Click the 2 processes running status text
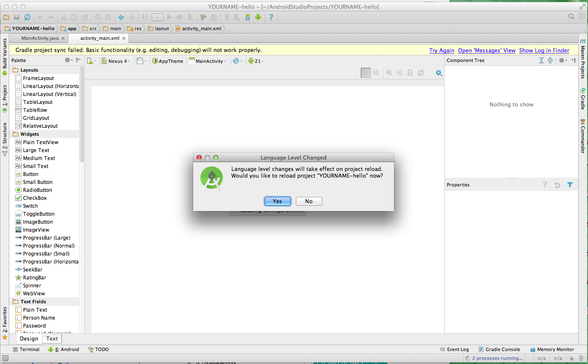The width and height of the screenshot is (588, 364). click(x=497, y=358)
